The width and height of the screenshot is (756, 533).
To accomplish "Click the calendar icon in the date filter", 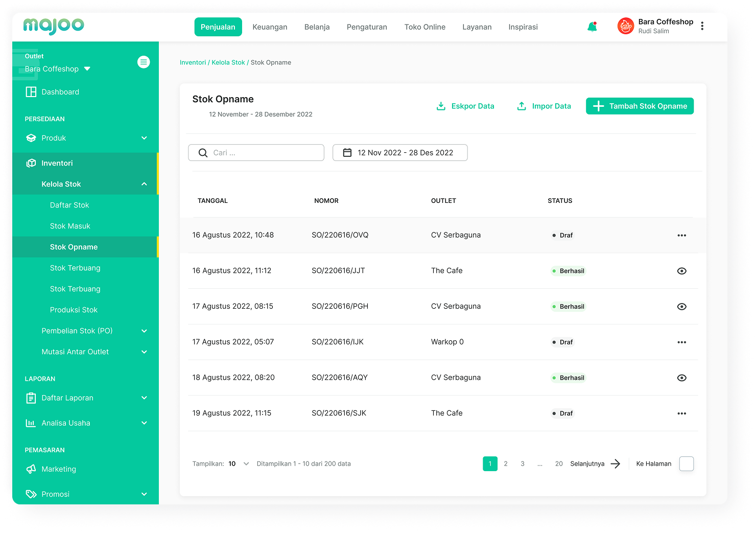I will tap(347, 153).
